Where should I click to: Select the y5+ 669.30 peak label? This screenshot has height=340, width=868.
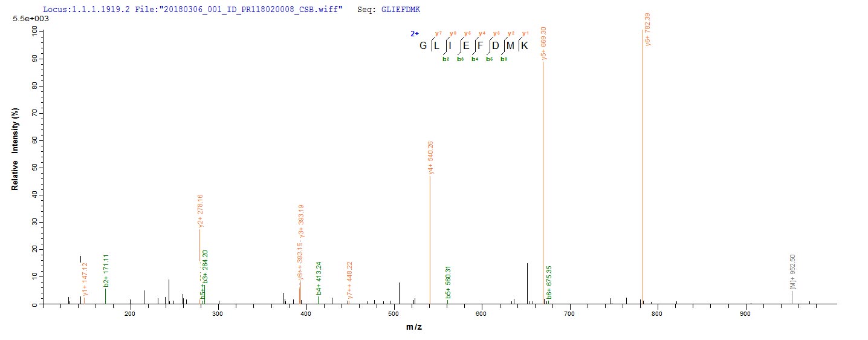click(544, 44)
